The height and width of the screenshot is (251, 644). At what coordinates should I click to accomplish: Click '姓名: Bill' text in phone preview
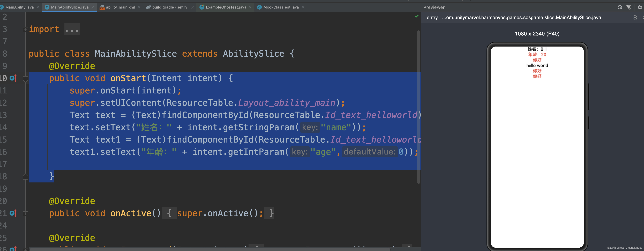[537, 49]
